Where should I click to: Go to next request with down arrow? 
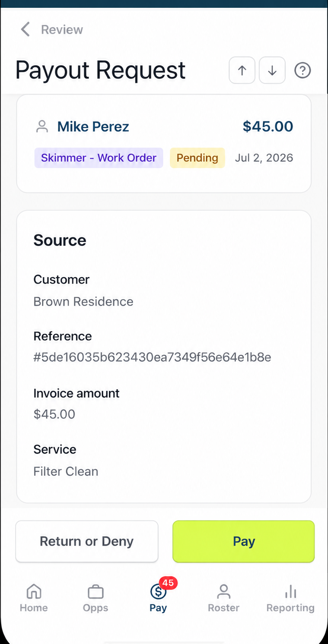click(x=272, y=70)
